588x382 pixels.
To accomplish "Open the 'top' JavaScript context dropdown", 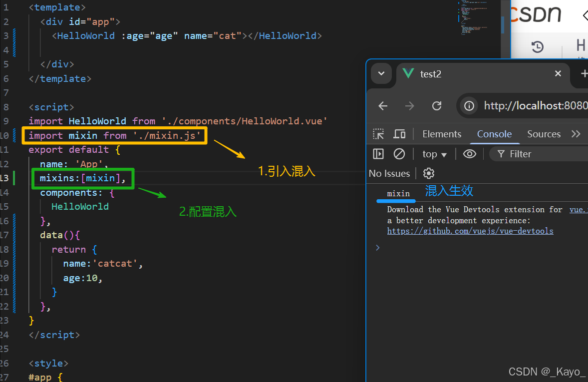I will click(x=433, y=154).
